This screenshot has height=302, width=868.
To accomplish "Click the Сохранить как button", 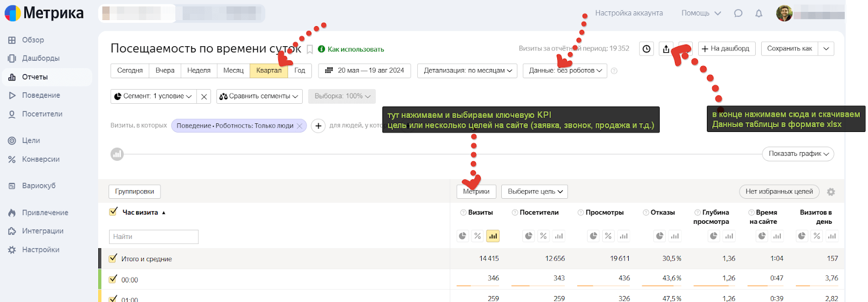I will 789,49.
